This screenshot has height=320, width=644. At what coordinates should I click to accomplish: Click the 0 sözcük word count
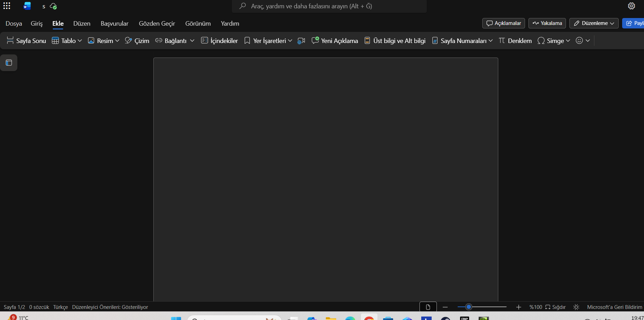39,307
